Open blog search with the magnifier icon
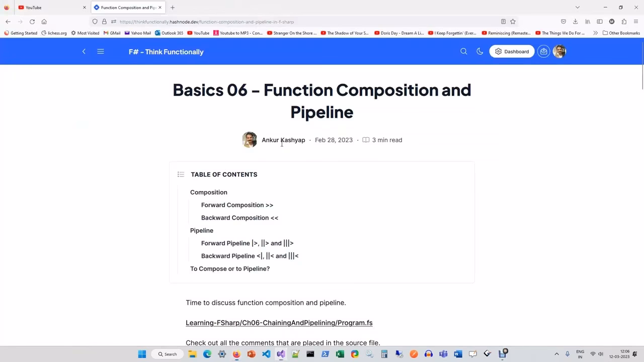 pos(463,51)
